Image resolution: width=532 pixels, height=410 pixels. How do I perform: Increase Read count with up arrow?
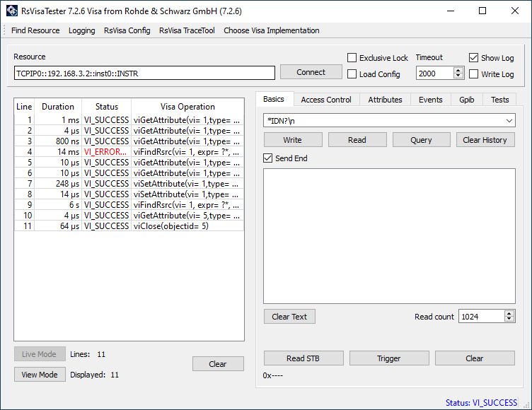(x=509, y=313)
